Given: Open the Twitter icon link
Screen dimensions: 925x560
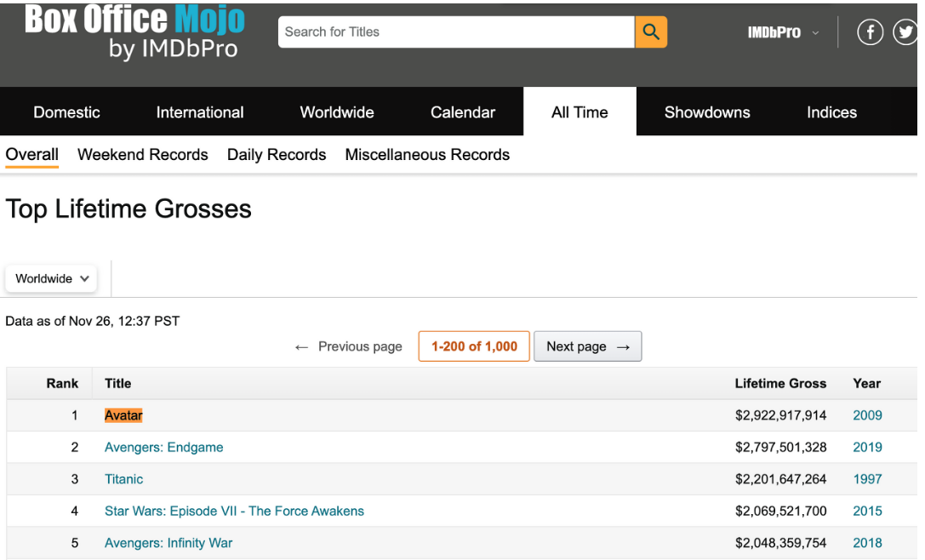Looking at the screenshot, I should click(905, 31).
